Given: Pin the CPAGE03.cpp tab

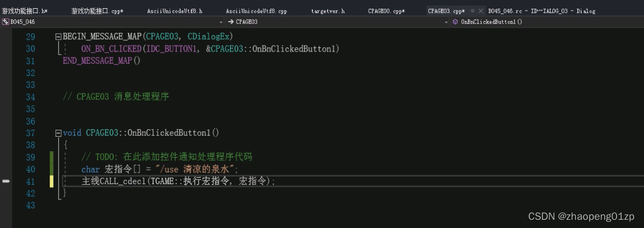Looking at the screenshot, I should 472,11.
